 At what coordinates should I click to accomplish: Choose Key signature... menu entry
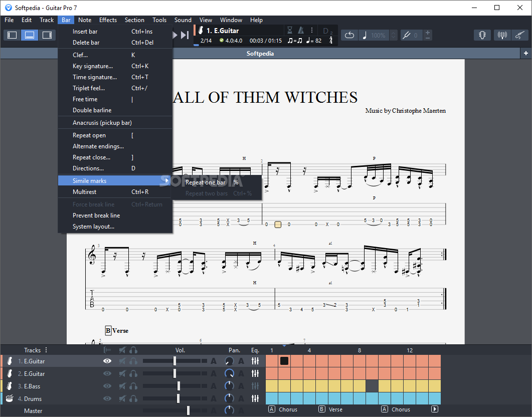(x=115, y=66)
